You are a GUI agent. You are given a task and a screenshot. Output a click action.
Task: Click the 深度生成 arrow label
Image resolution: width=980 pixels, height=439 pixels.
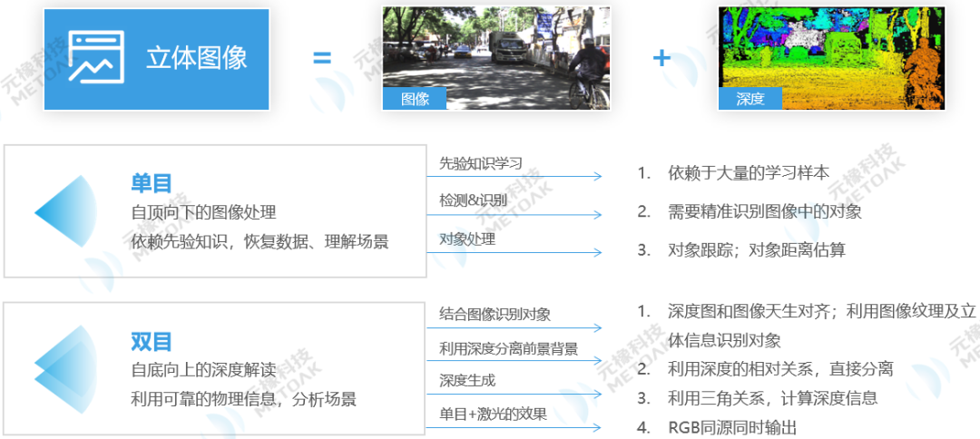tap(467, 380)
